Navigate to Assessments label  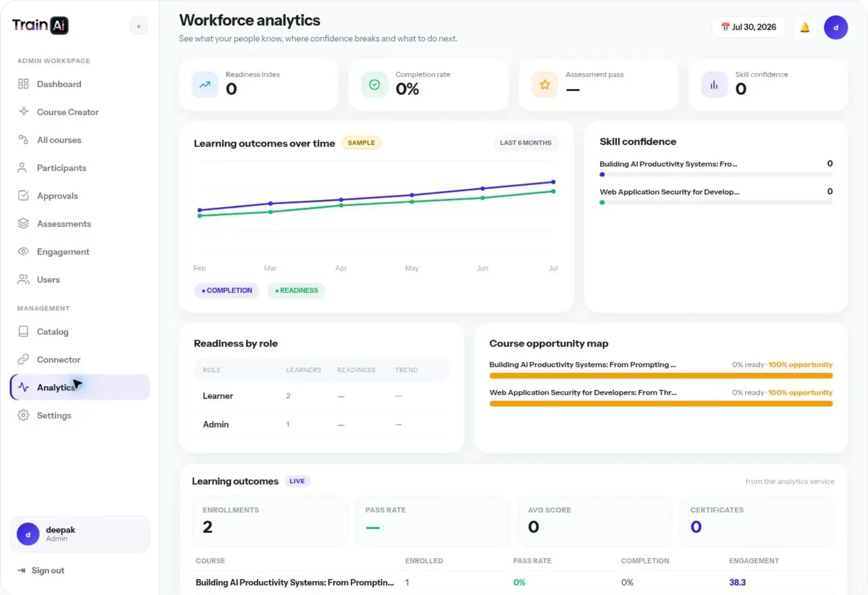[64, 224]
